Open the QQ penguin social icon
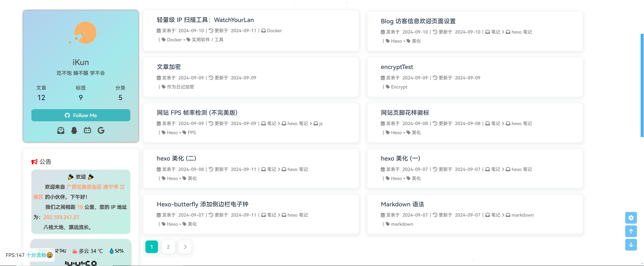The image size is (644, 266). click(x=74, y=130)
